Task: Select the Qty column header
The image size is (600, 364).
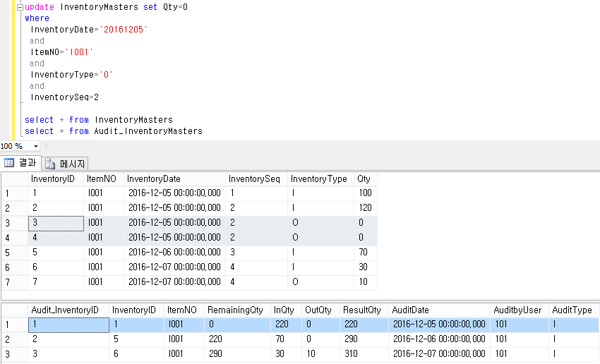Action: [x=364, y=179]
